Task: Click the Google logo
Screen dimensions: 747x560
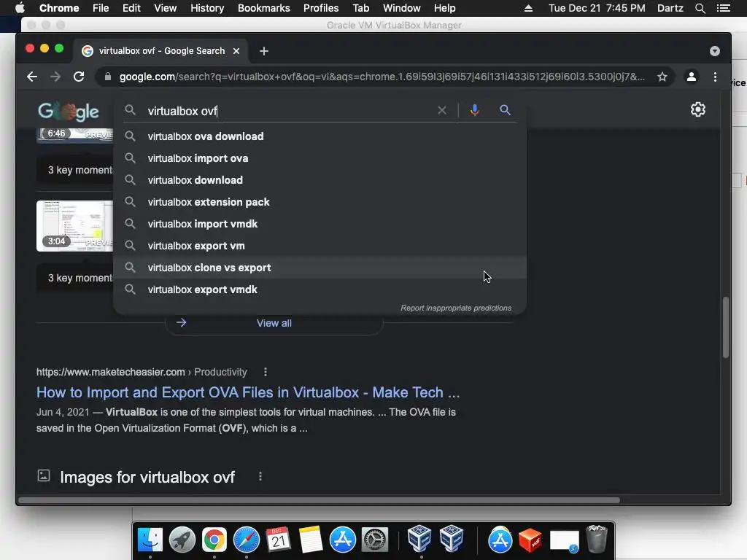Action: point(68,112)
